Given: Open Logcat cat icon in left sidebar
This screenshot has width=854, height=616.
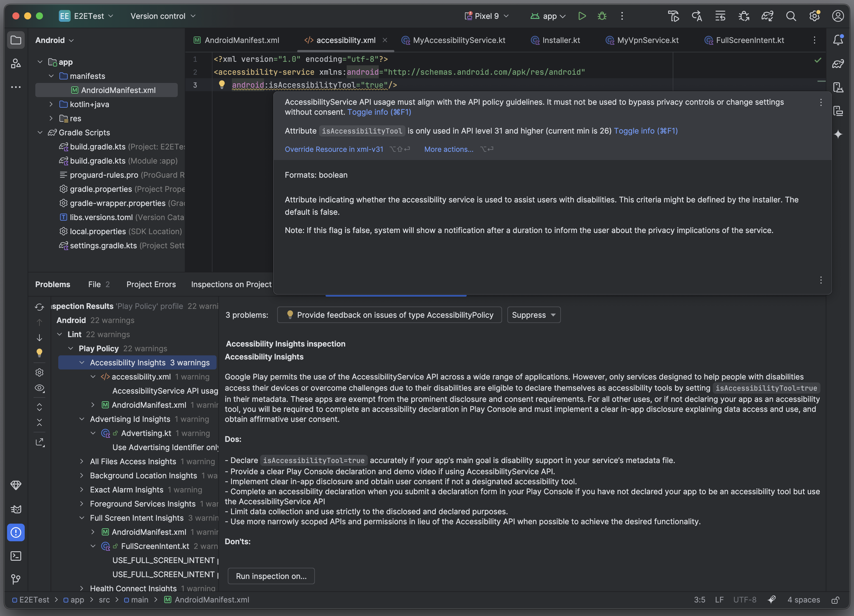Looking at the screenshot, I should coord(16,509).
